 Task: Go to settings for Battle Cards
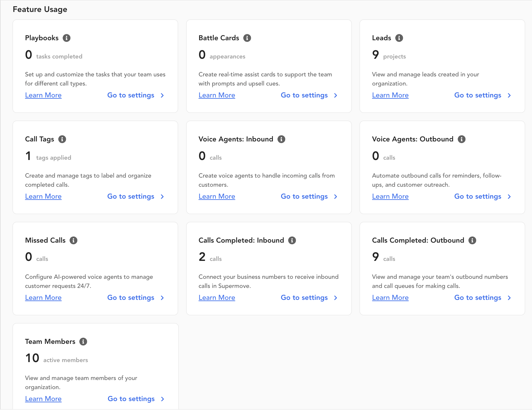(x=304, y=95)
